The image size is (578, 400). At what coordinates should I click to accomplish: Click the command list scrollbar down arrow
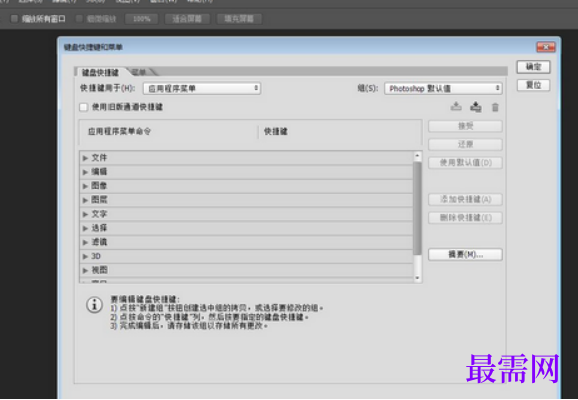point(417,278)
